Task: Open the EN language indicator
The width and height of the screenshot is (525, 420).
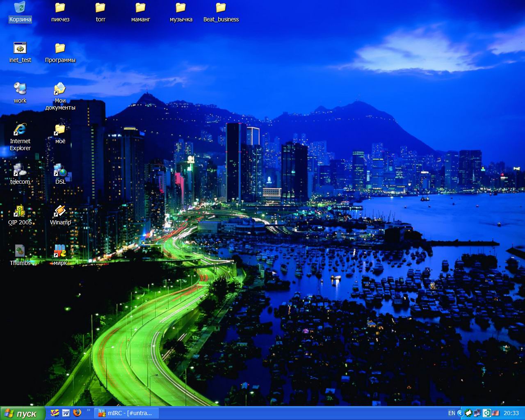Action: click(452, 413)
